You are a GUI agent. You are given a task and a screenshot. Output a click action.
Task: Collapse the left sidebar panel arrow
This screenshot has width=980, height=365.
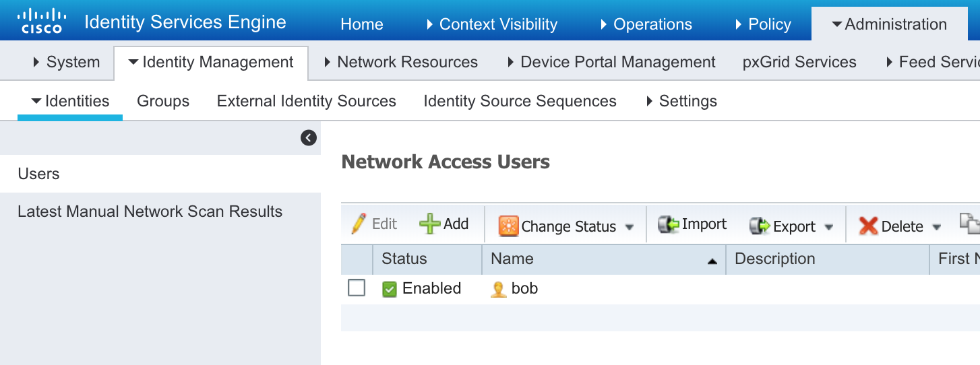point(309,138)
